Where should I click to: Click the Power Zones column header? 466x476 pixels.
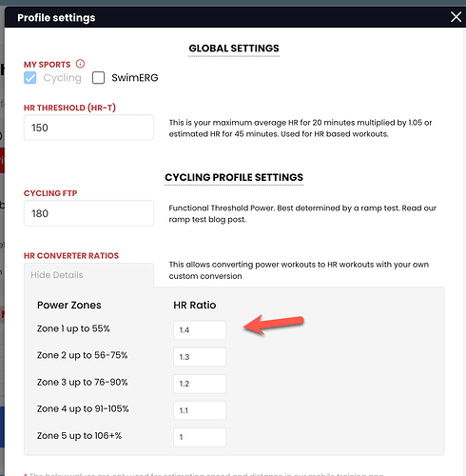(x=69, y=305)
